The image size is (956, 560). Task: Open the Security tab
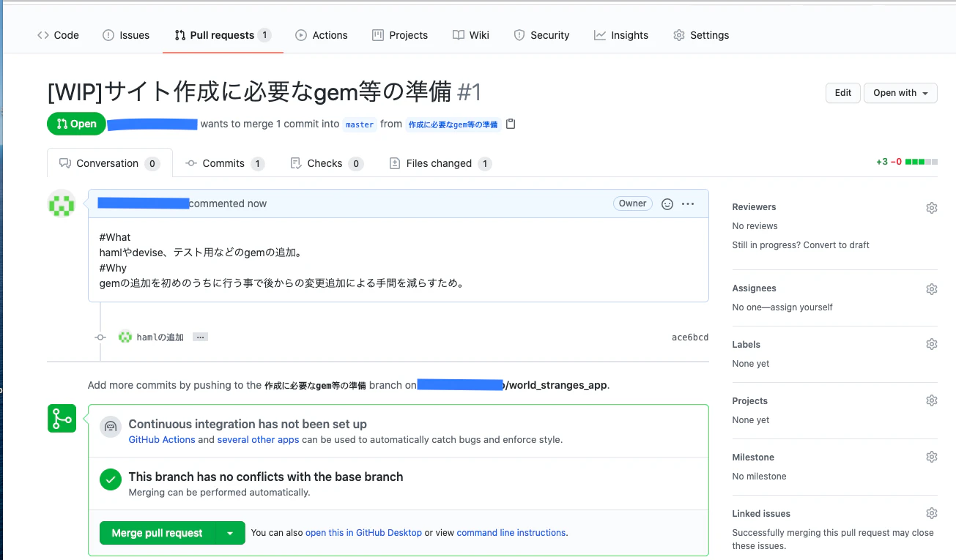pos(541,35)
